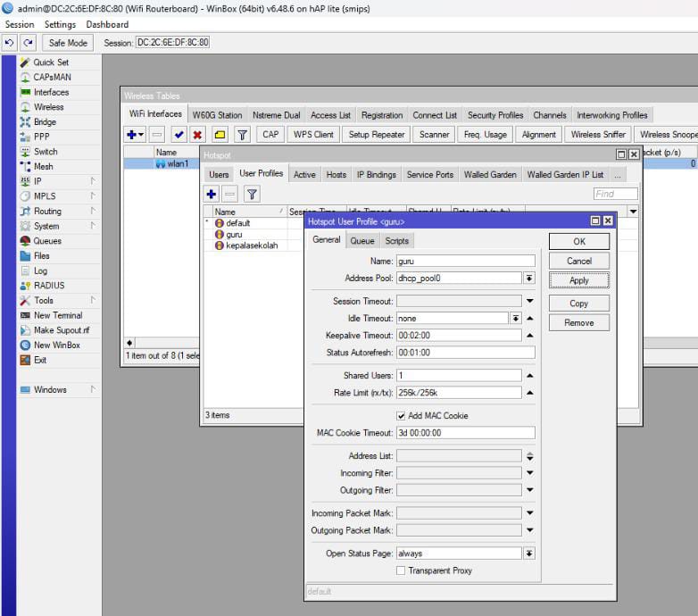
Task: Collapse the Rate Limit field
Action: click(x=529, y=393)
